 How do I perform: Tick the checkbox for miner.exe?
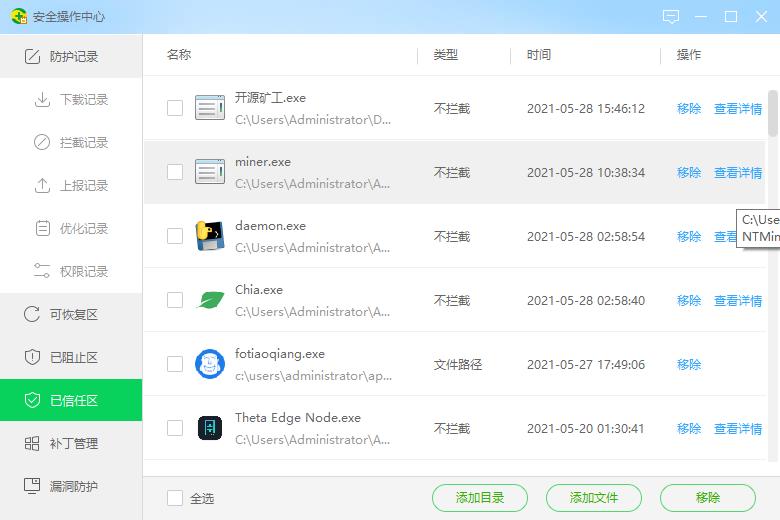click(x=175, y=172)
